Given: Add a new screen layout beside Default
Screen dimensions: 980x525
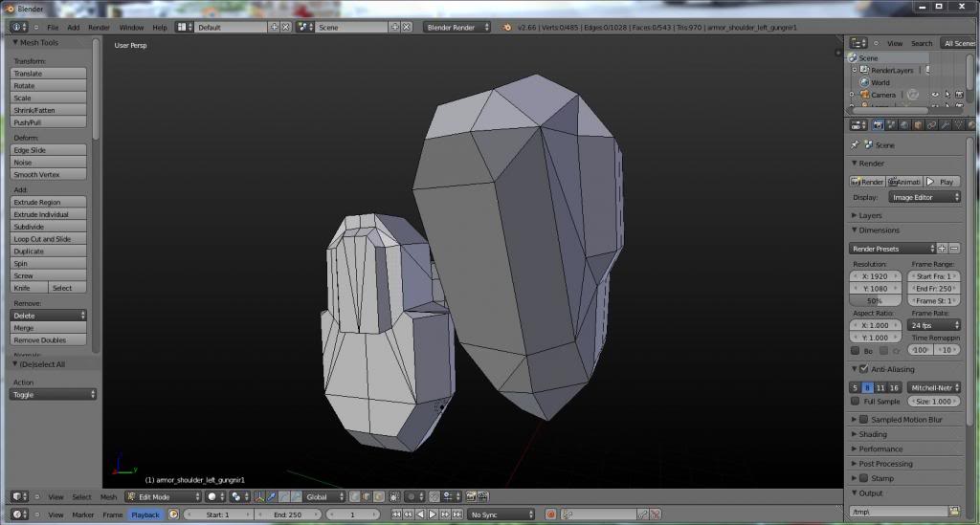Looking at the screenshot, I should coord(274,27).
